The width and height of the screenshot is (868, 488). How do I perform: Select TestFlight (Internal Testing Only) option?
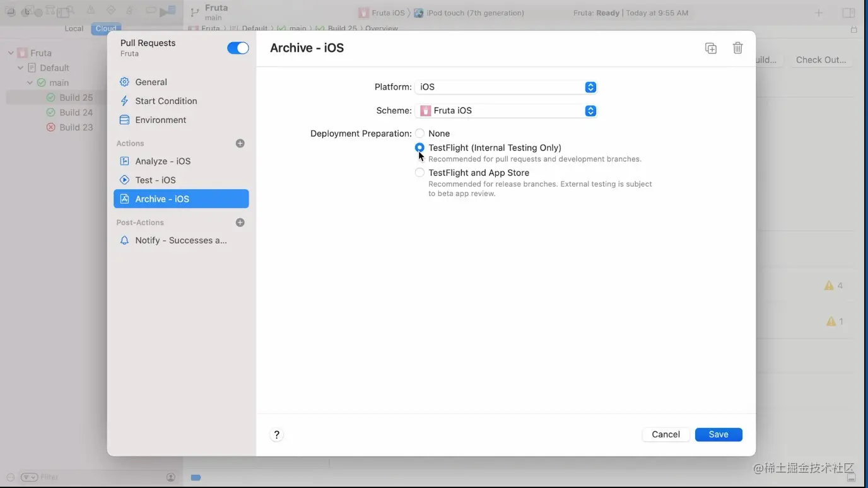[x=419, y=148]
